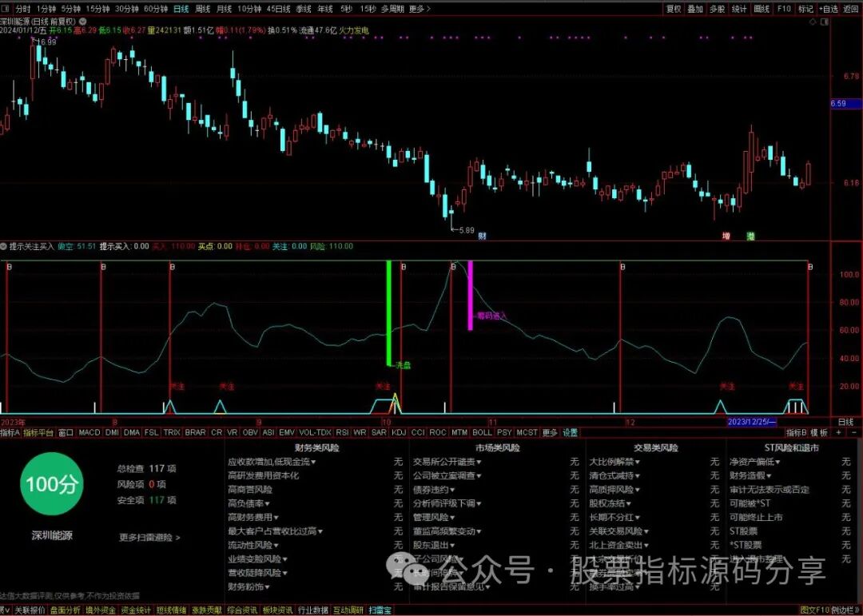Click the plus button beside 模板
This screenshot has height=616, width=863.
[838, 433]
